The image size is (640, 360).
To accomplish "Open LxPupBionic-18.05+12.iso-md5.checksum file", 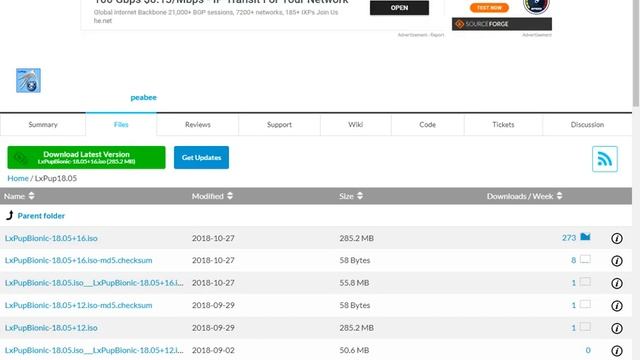I will pos(78,305).
